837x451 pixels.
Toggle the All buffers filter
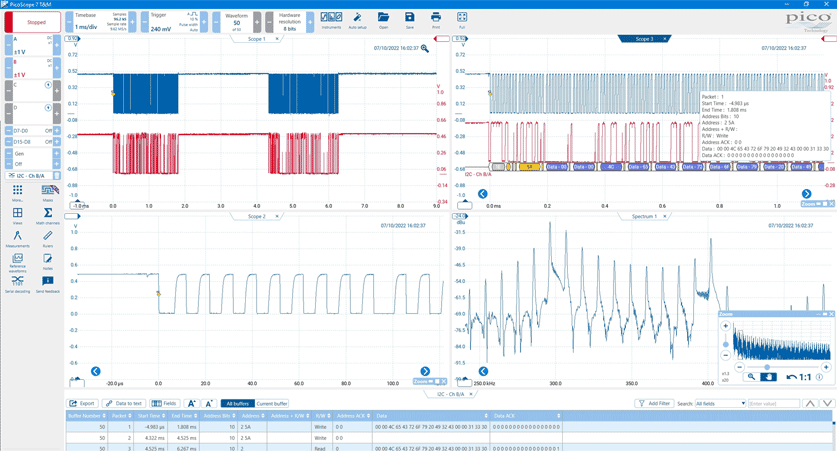[237, 403]
